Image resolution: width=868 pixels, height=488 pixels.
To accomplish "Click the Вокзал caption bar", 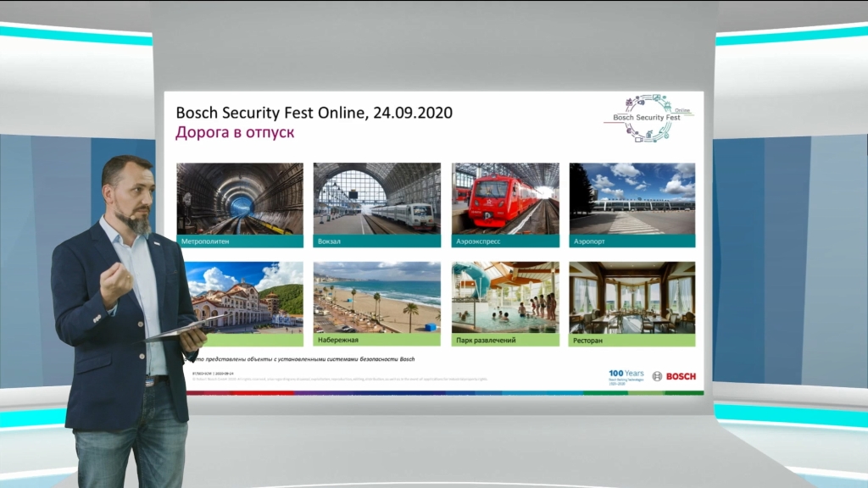I will (x=376, y=241).
